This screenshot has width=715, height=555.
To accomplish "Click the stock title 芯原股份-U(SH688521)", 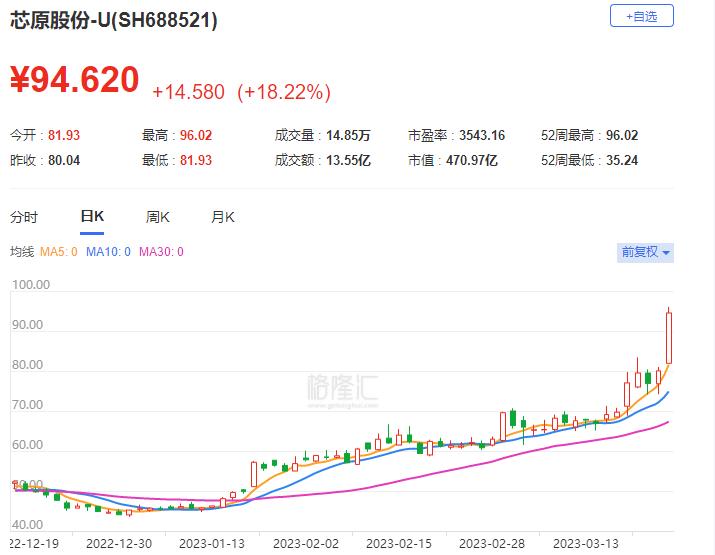I will click(114, 21).
